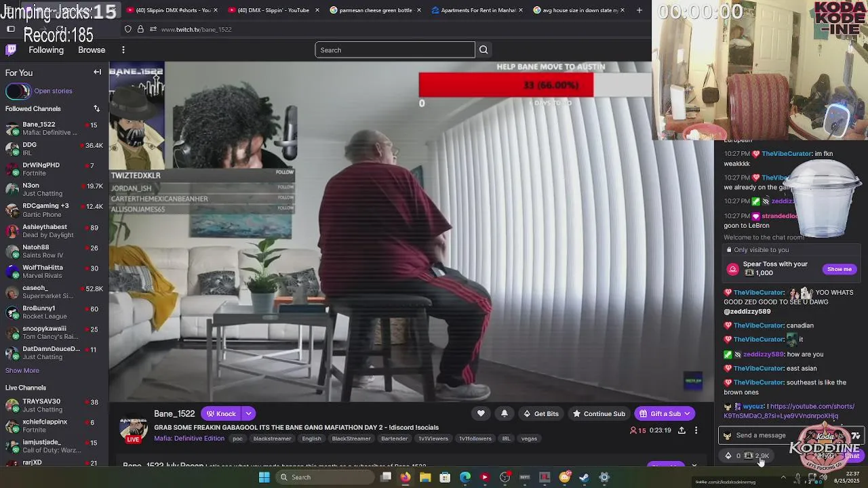This screenshot has height=488, width=868.
Task: Click Show me for Spear Toss
Action: [x=839, y=269]
